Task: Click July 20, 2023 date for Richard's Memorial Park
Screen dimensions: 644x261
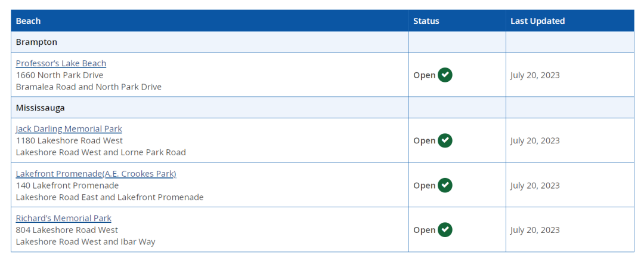Action: coord(535,230)
